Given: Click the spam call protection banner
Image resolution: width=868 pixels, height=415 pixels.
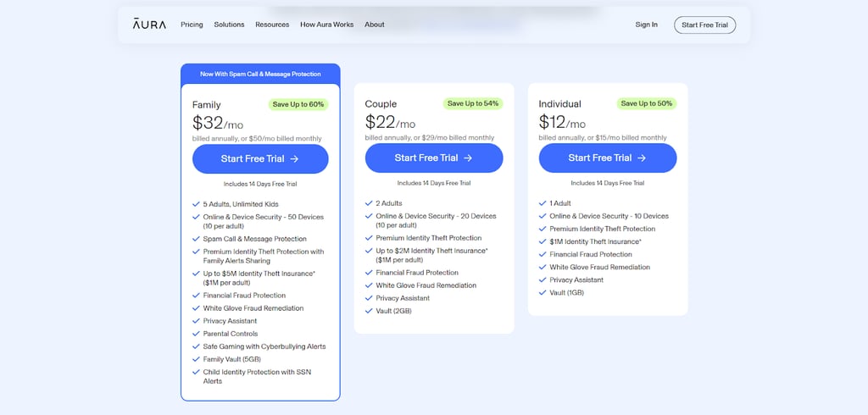Looking at the screenshot, I should 260,74.
